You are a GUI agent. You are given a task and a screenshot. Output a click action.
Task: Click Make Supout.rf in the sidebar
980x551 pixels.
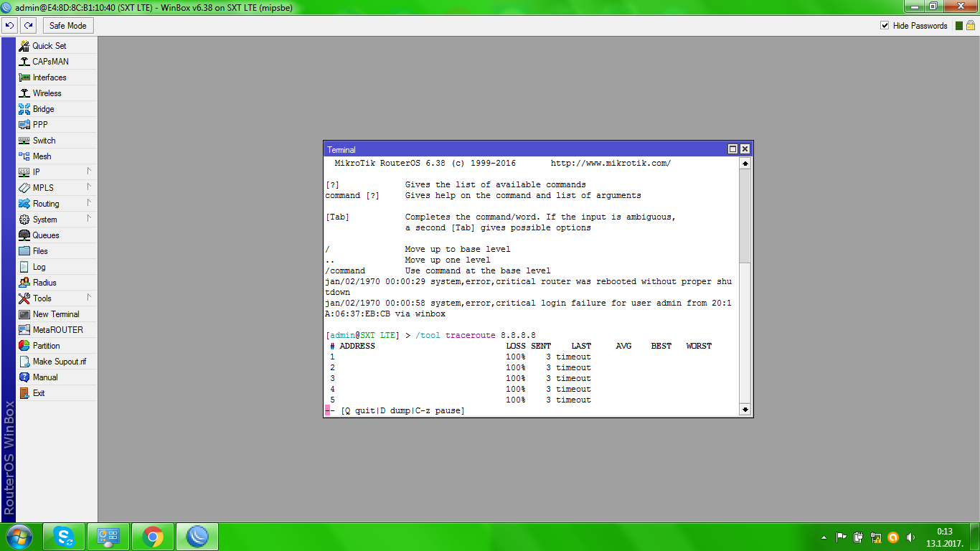pyautogui.click(x=56, y=362)
